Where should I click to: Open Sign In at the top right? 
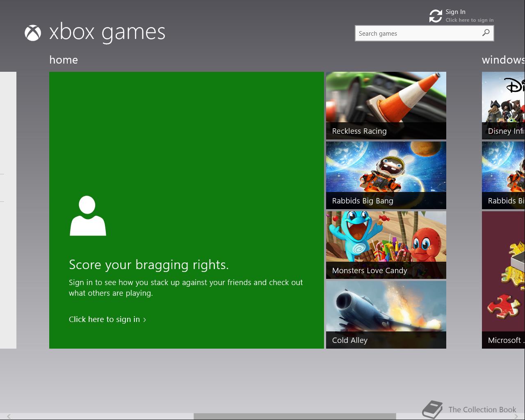(x=455, y=12)
